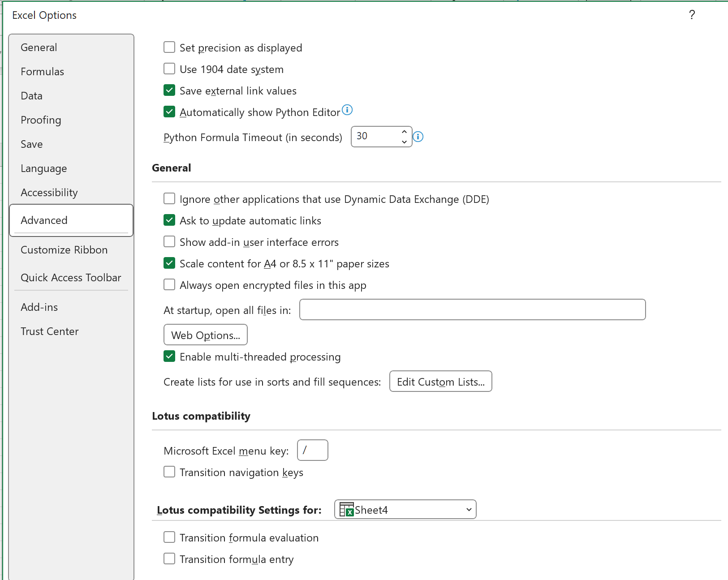This screenshot has width=728, height=580.
Task: Check Transition navigation keys option
Action: [x=169, y=472]
